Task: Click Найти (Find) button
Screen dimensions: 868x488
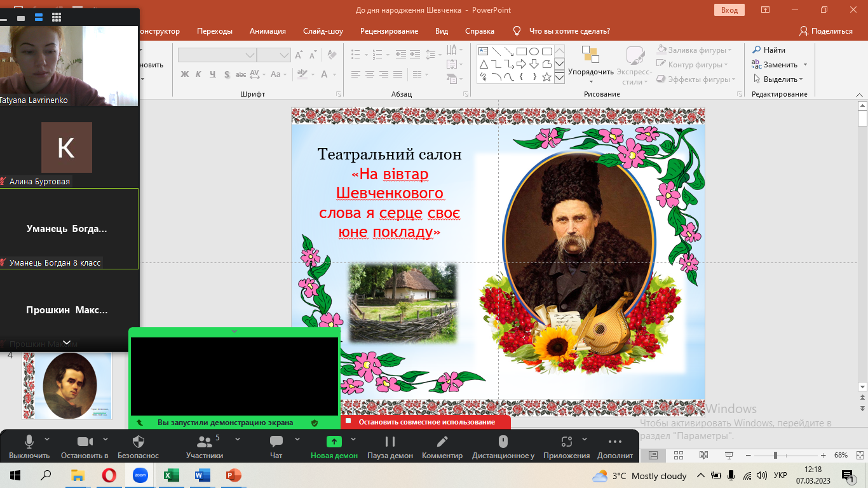Action: 769,50
